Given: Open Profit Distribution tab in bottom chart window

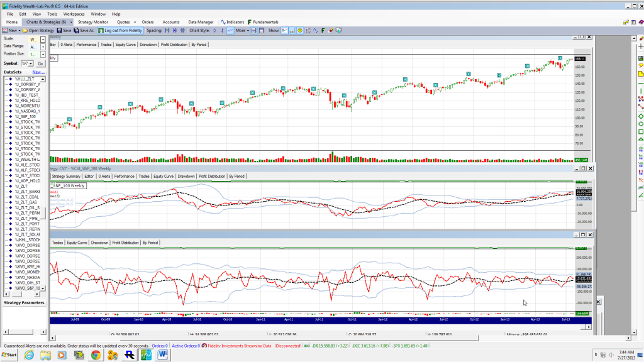Looking at the screenshot, I should pos(125,243).
